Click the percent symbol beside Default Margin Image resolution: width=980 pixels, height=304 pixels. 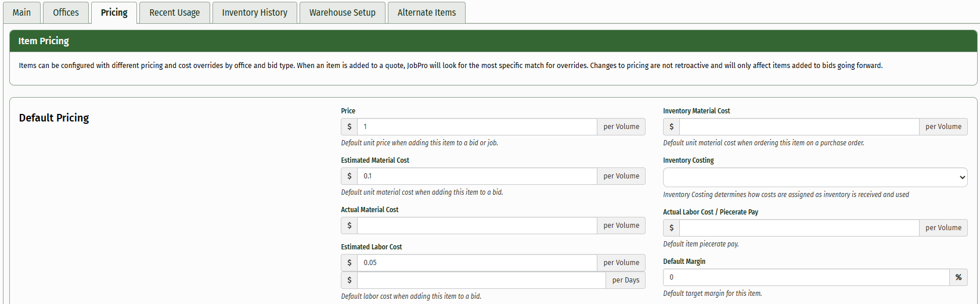(958, 277)
